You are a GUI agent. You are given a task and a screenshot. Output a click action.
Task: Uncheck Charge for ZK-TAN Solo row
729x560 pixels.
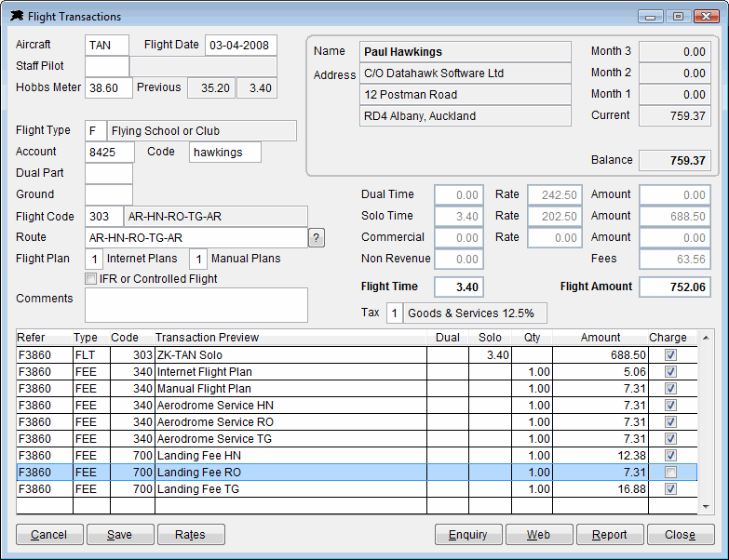(670, 355)
